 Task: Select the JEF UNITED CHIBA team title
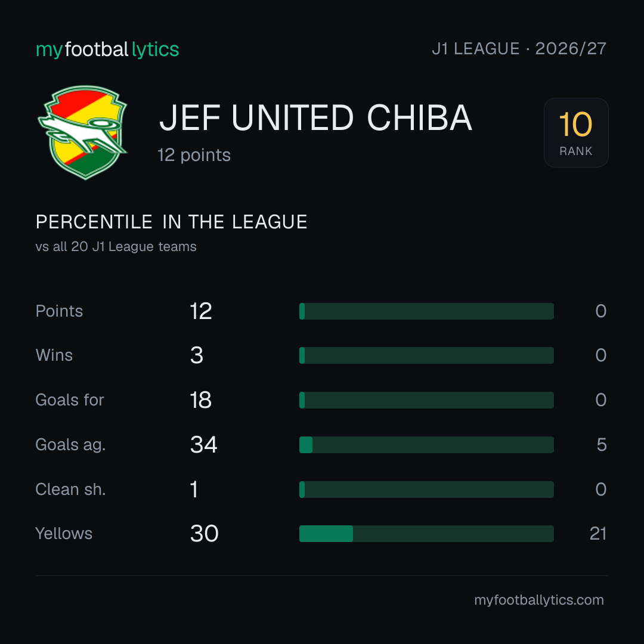pyautogui.click(x=315, y=118)
